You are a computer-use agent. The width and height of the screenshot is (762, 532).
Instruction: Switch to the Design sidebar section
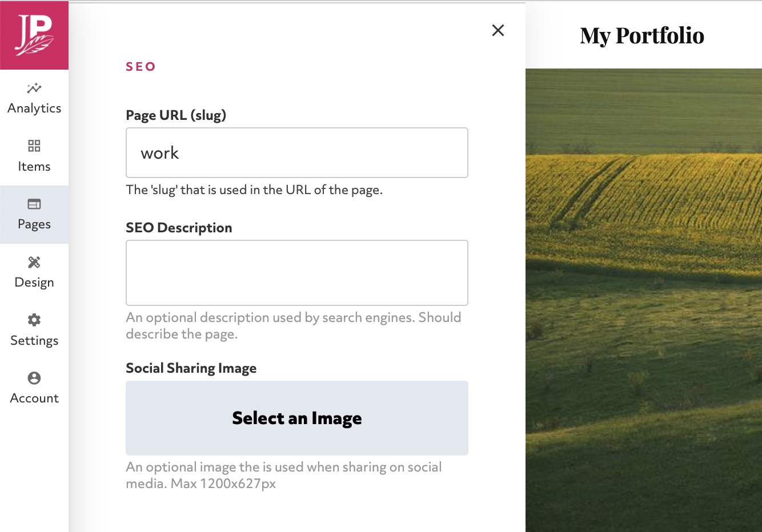click(x=34, y=272)
